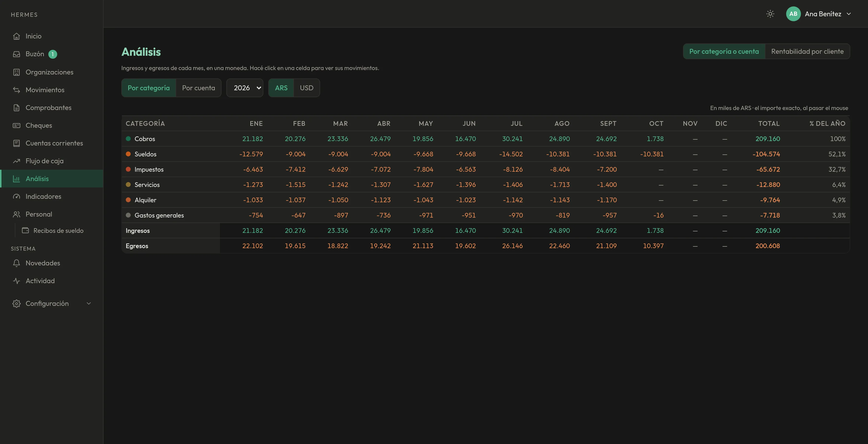The image size is (868, 444).
Task: Click the Buzón notification badge
Action: point(53,54)
